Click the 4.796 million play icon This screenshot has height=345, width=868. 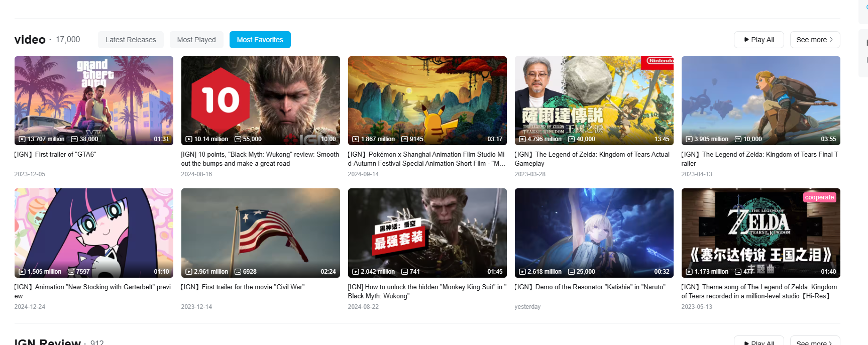click(522, 139)
